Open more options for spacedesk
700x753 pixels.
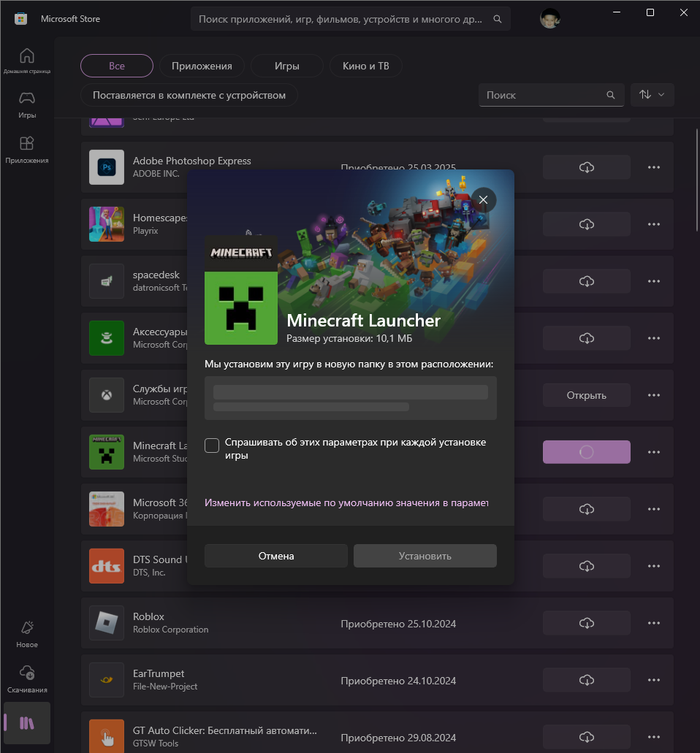pos(654,281)
